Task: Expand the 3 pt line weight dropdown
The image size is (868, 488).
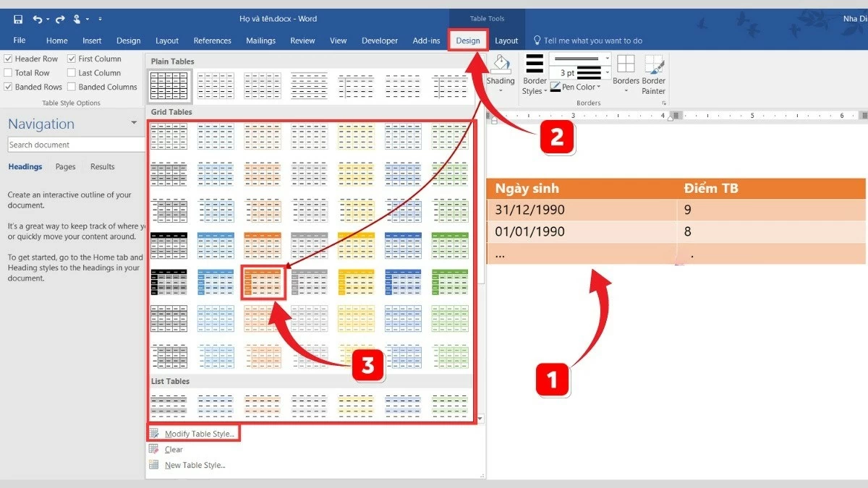Action: pyautogui.click(x=606, y=73)
